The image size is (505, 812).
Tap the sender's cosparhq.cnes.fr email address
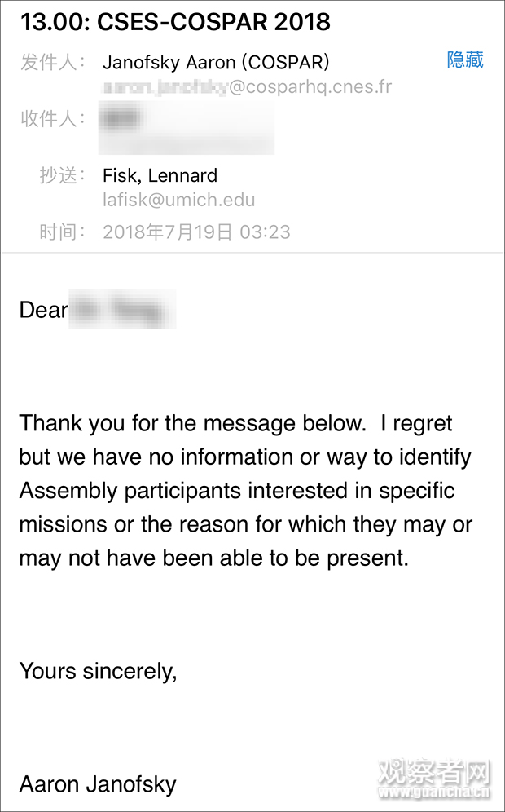tap(247, 87)
